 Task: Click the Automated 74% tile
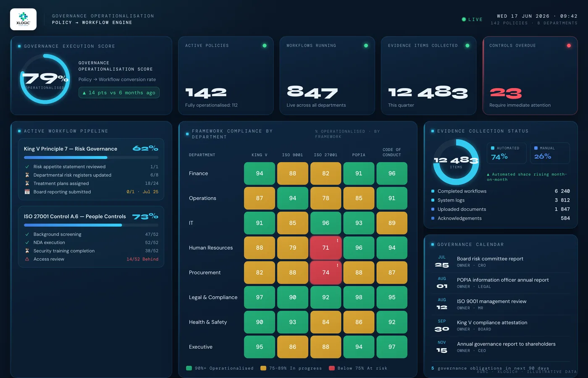(507, 153)
